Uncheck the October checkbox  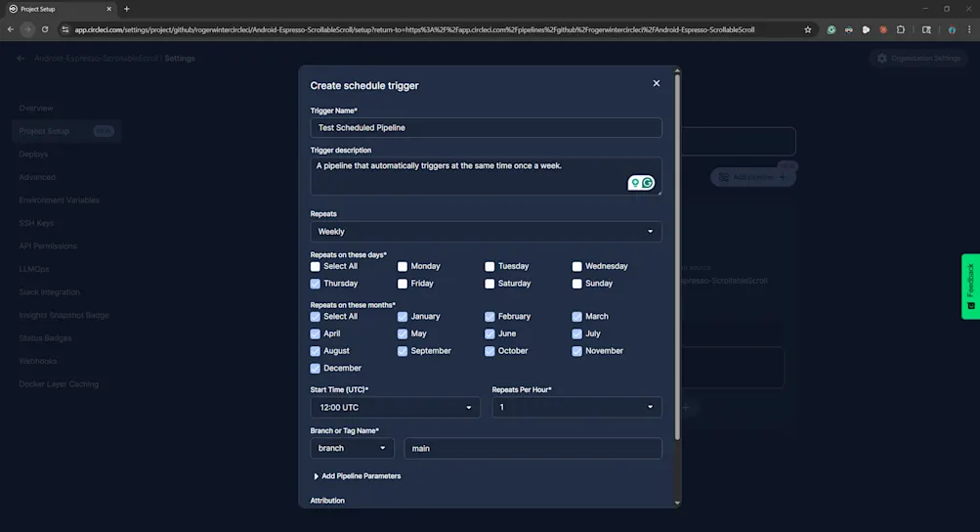pyautogui.click(x=490, y=351)
